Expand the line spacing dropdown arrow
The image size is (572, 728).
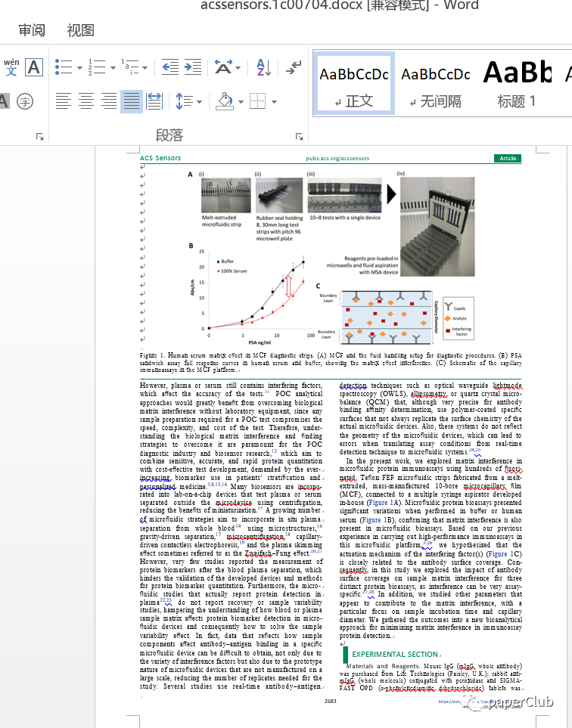[199, 102]
